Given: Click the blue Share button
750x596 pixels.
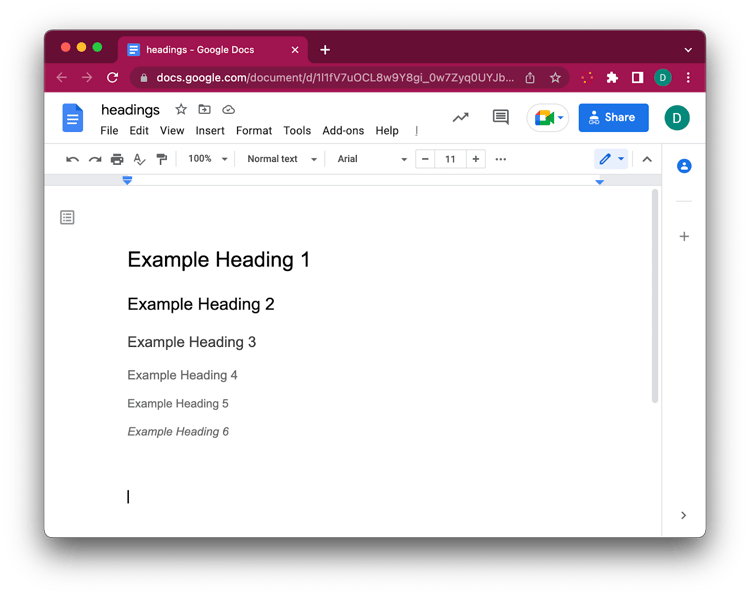Looking at the screenshot, I should pyautogui.click(x=613, y=118).
